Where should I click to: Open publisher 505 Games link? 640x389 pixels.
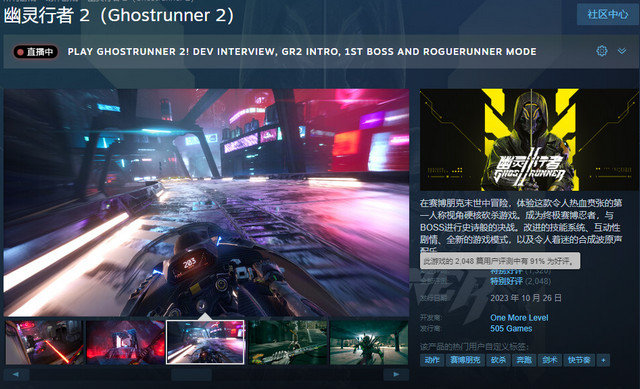coord(511,329)
